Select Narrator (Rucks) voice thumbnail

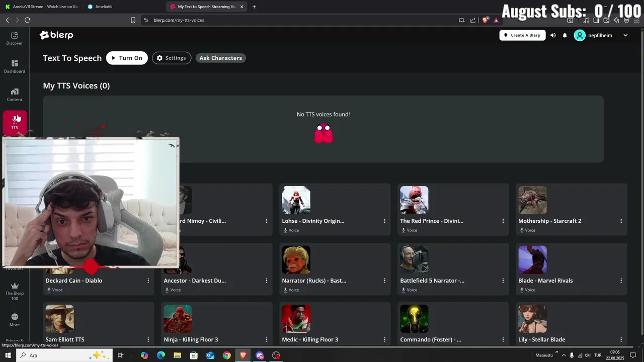point(296,260)
